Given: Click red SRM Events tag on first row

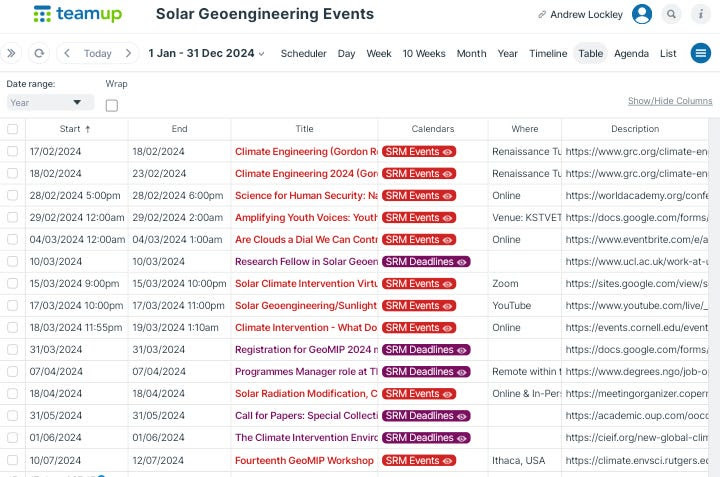Looking at the screenshot, I should coord(418,151).
